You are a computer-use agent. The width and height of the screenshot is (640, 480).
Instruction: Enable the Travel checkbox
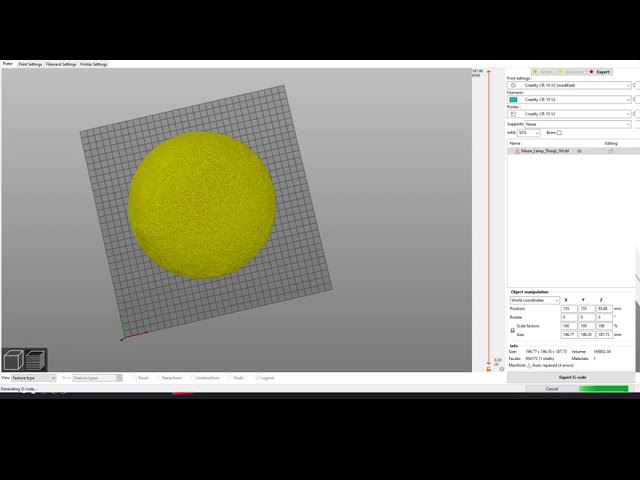[x=135, y=378]
